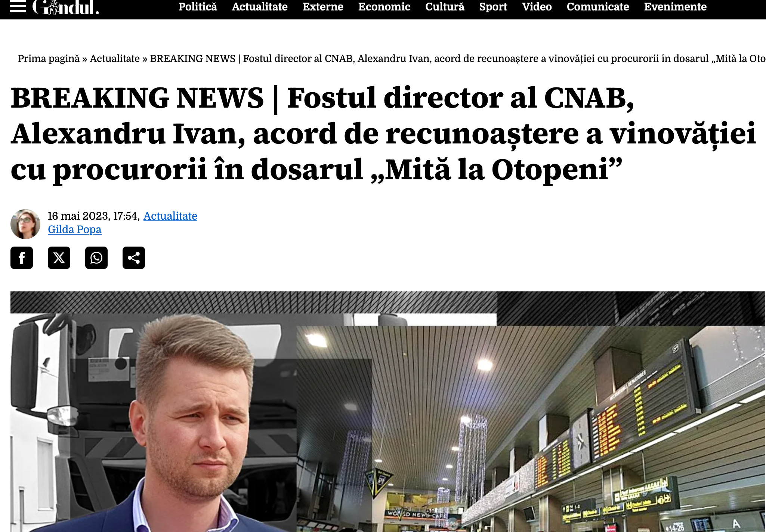The image size is (766, 532).
Task: Open the Economic section
Action: pos(384,7)
